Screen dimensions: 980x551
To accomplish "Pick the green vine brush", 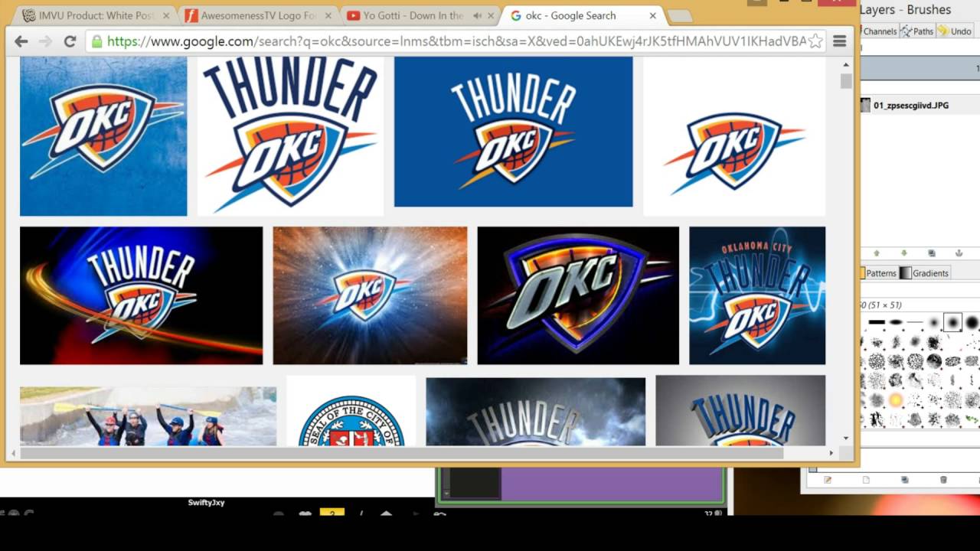I will pos(972,419).
